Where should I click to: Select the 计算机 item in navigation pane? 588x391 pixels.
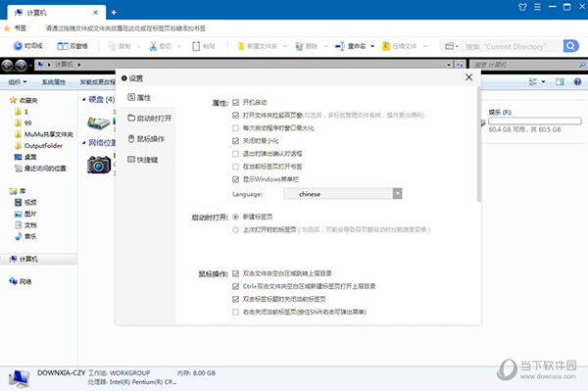click(38, 259)
